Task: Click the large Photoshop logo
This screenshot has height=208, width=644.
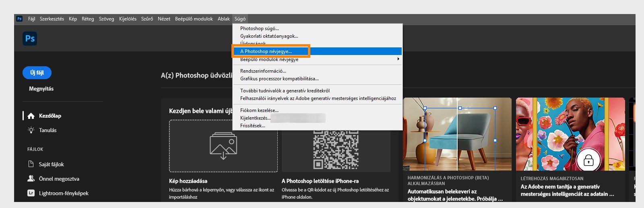Action: (30, 39)
